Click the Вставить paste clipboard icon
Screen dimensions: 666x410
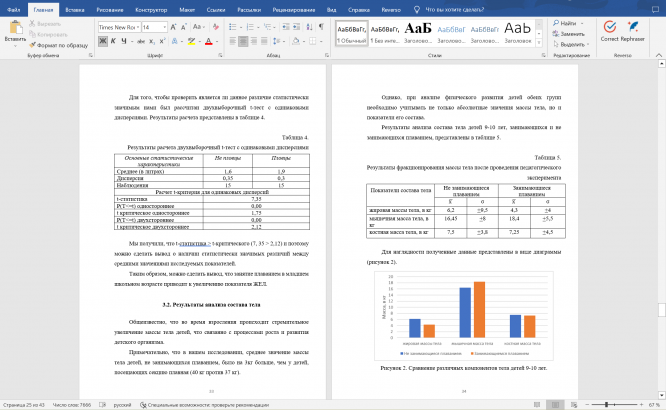[x=16, y=27]
